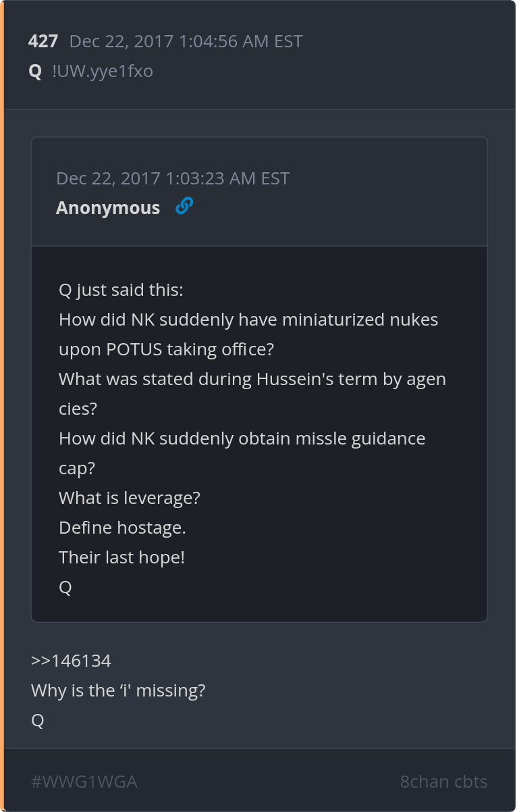Click the text about miniaturized nukes
Viewport: 517px width, 812px height.
pos(248,334)
